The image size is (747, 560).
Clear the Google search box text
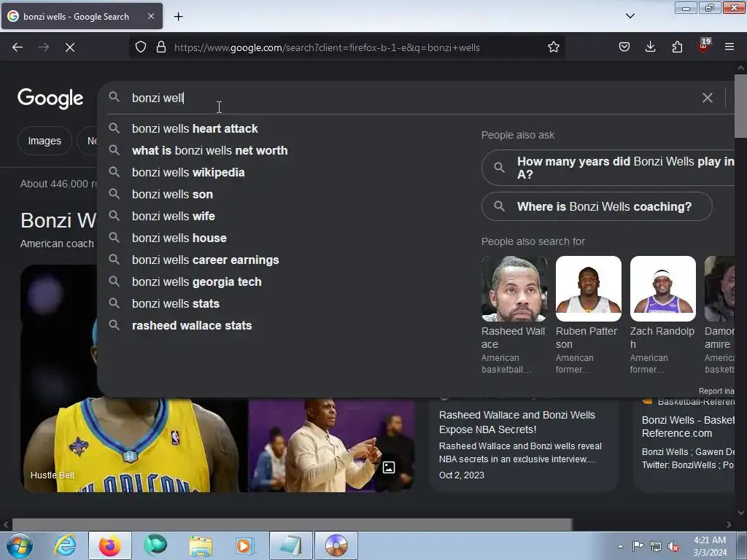point(707,98)
